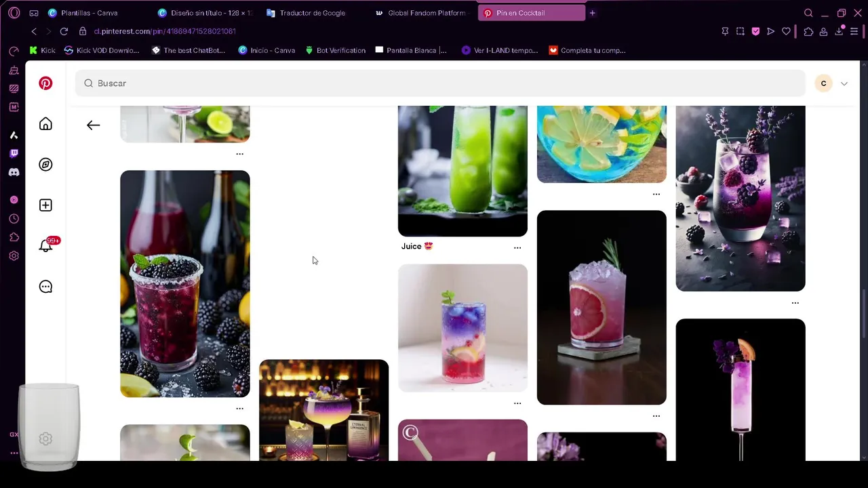This screenshot has width=868, height=488.
Task: Open the Opera main menu logo
Action: 14,13
